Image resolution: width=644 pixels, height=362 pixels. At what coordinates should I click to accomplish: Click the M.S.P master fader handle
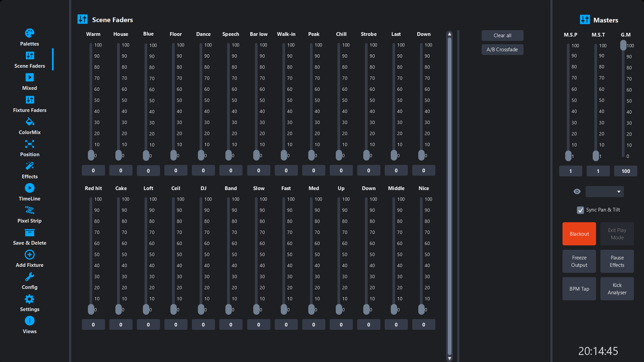tap(568, 156)
